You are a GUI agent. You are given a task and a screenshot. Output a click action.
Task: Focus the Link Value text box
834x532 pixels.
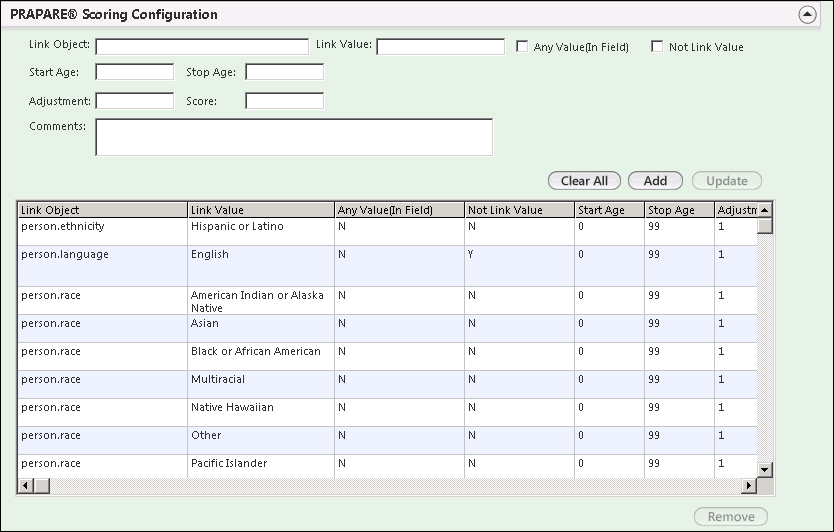[440, 46]
